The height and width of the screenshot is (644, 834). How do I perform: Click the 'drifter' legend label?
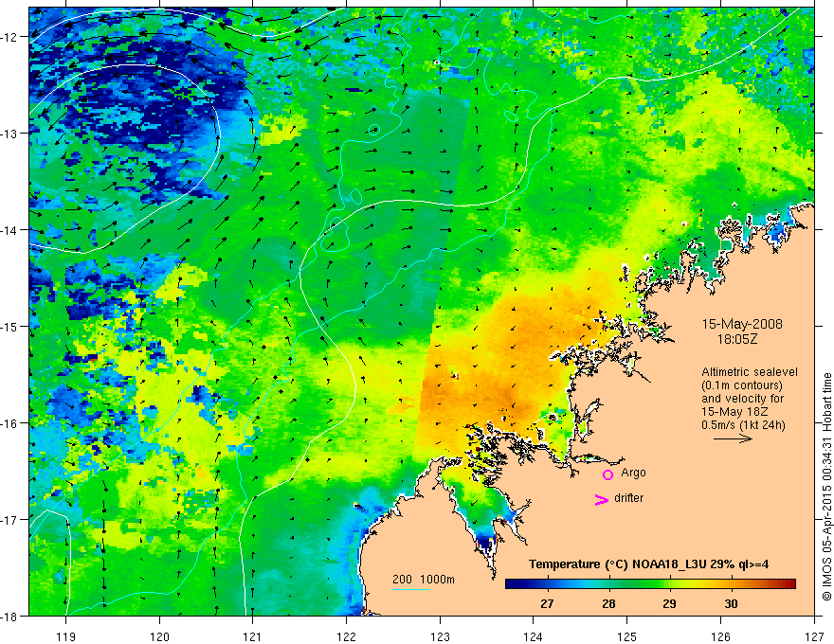(628, 498)
